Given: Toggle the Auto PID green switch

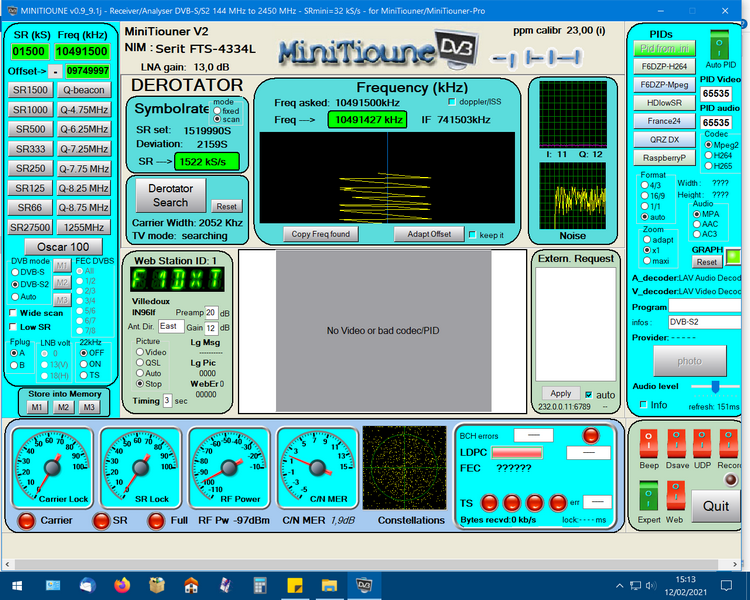Looking at the screenshot, I should tap(719, 44).
